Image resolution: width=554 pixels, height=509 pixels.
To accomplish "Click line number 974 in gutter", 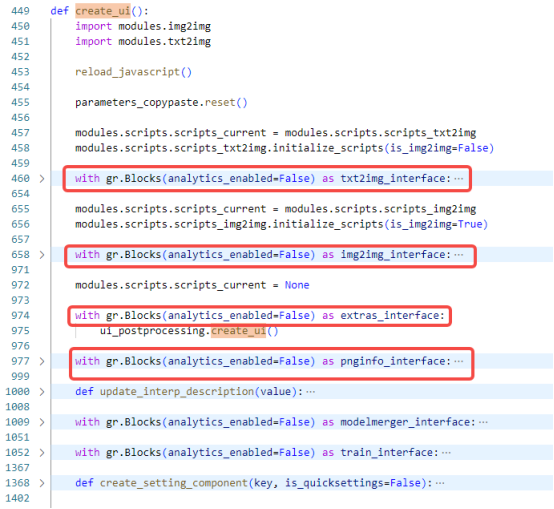I will (20, 315).
